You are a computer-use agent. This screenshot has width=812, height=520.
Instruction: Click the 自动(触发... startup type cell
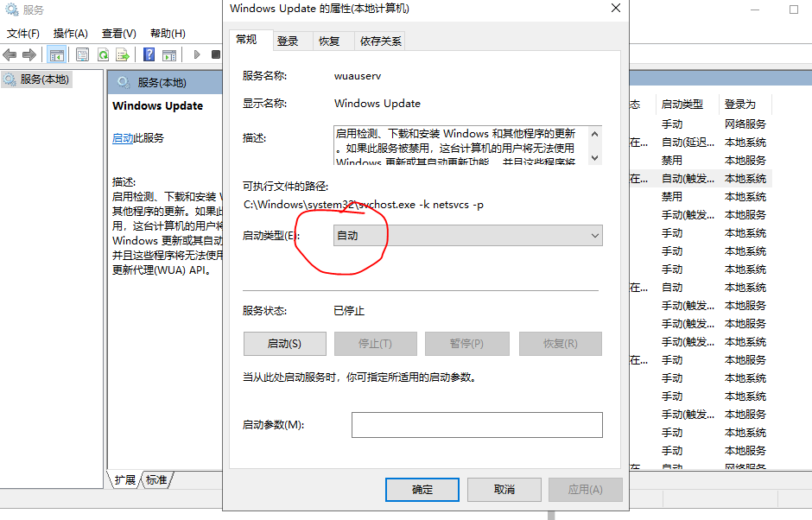[688, 179]
